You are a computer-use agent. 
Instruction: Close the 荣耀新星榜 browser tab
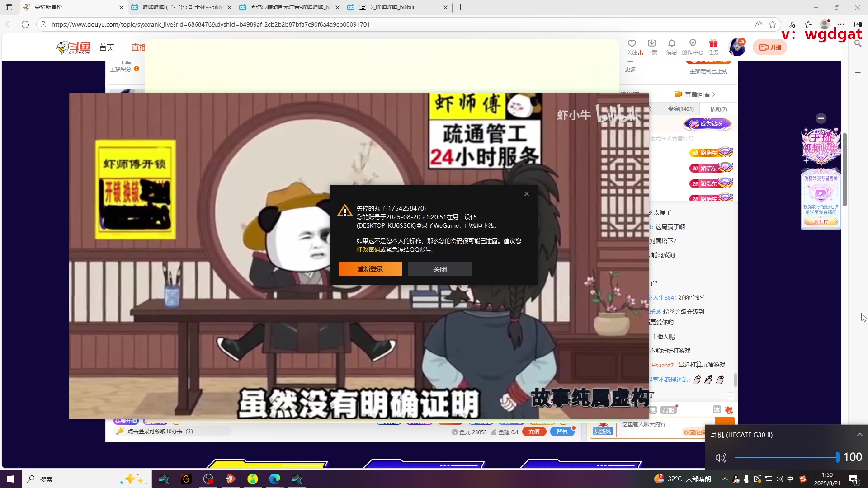click(x=121, y=7)
